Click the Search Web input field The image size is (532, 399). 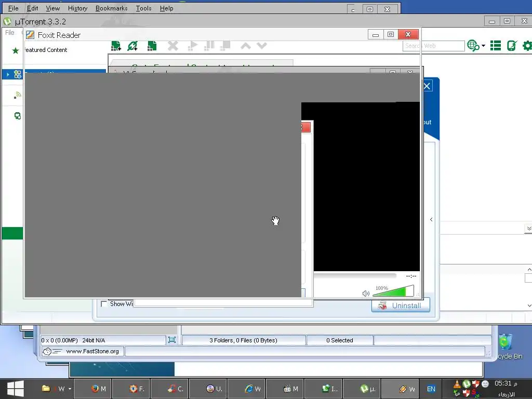[x=433, y=46]
